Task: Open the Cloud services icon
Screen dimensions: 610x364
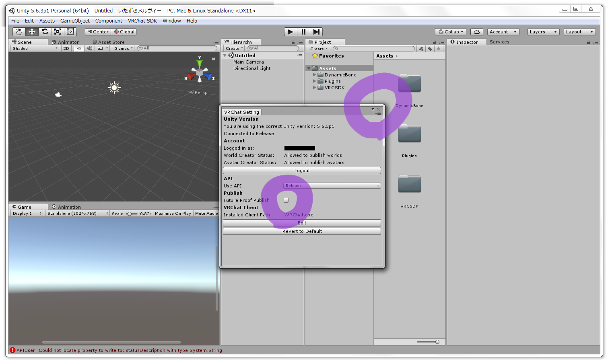Action: tap(476, 32)
